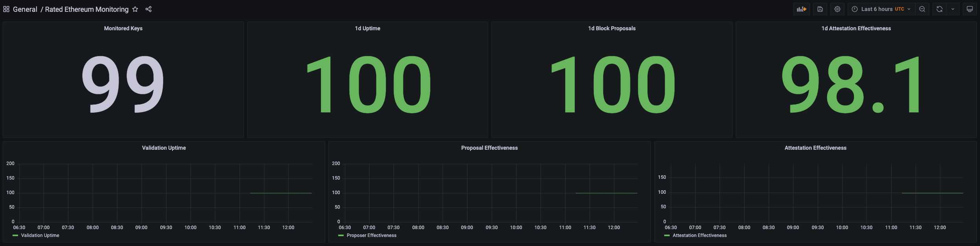
Task: Open the Monitored Keys panel title menu
Action: pyautogui.click(x=123, y=28)
